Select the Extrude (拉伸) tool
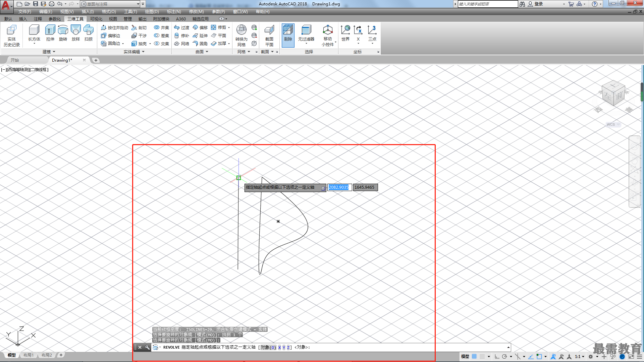This screenshot has height=362, width=644. (50, 34)
